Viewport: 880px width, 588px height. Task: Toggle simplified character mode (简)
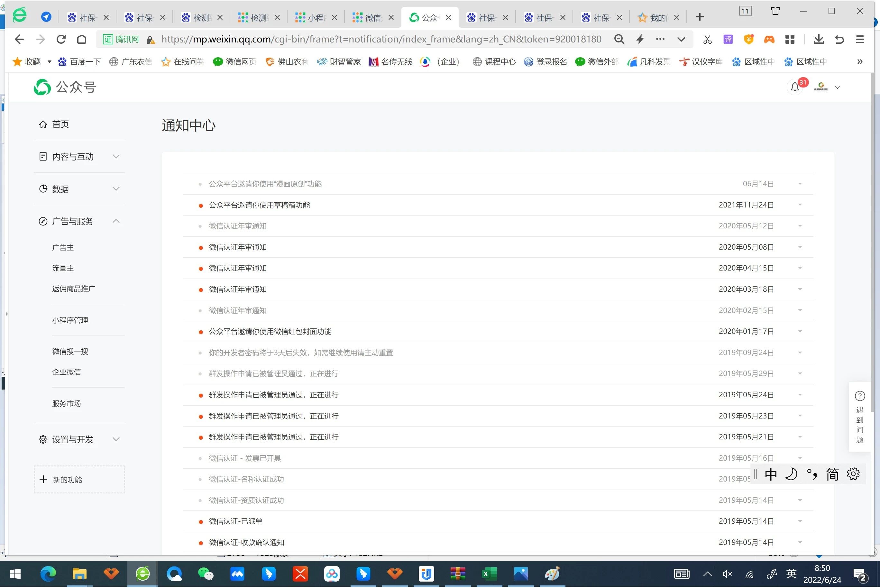(832, 474)
